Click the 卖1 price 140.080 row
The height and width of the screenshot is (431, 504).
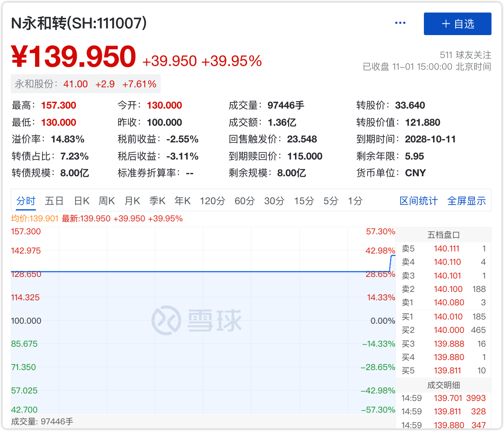[x=444, y=302]
